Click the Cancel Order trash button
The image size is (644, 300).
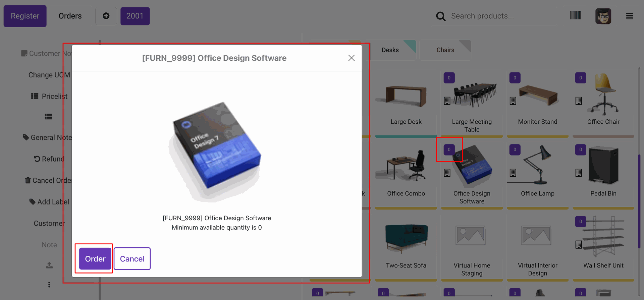tap(49, 180)
